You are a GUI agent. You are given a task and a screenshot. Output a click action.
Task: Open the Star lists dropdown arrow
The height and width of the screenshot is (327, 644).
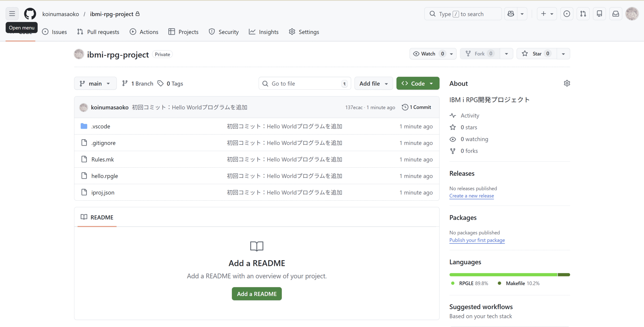click(563, 54)
